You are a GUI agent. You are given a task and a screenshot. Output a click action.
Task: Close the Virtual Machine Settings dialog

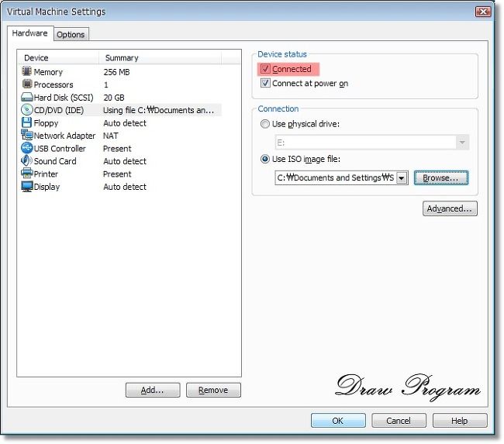[483, 12]
